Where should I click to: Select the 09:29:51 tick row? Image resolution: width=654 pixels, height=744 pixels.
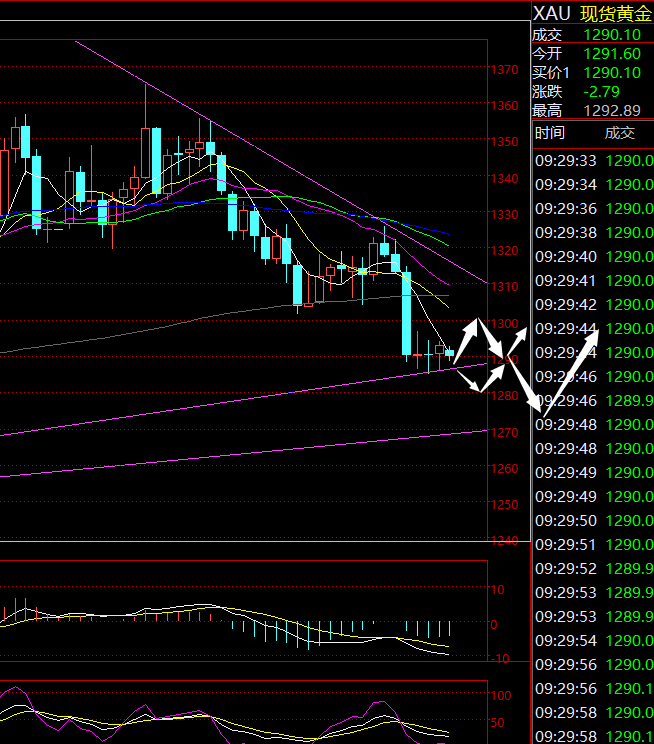(593, 545)
